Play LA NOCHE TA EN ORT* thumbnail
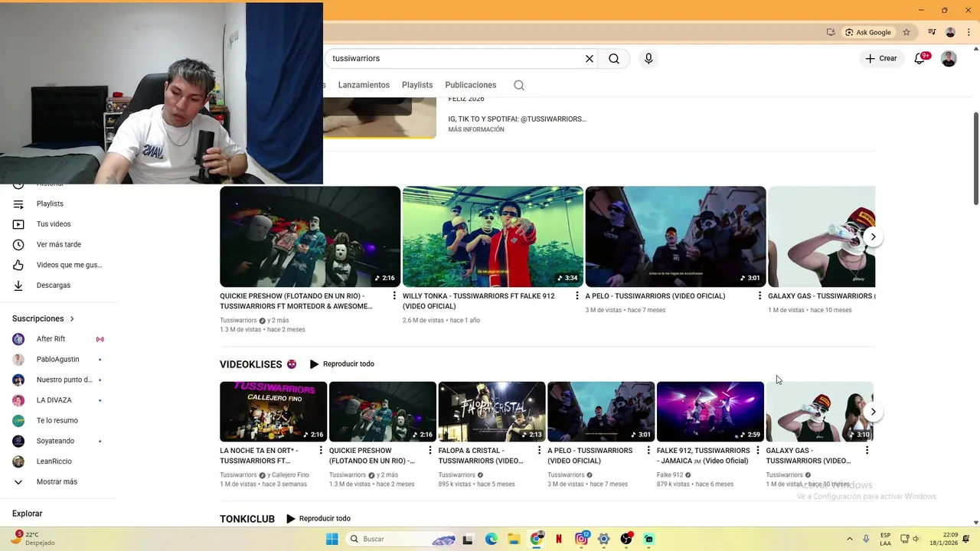The image size is (980, 551). coord(273,412)
